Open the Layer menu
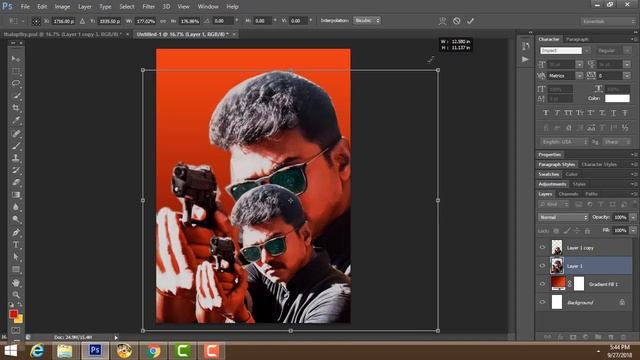Viewport: 640px width, 360px height. (84, 7)
